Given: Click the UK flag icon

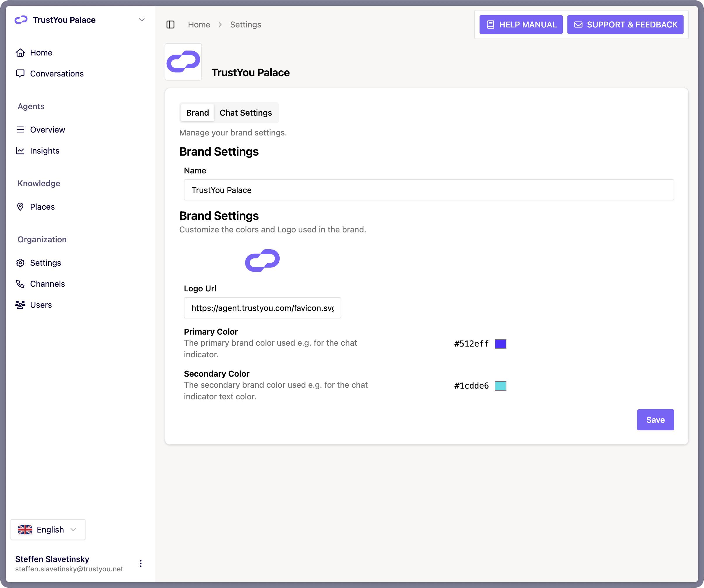Looking at the screenshot, I should [25, 530].
